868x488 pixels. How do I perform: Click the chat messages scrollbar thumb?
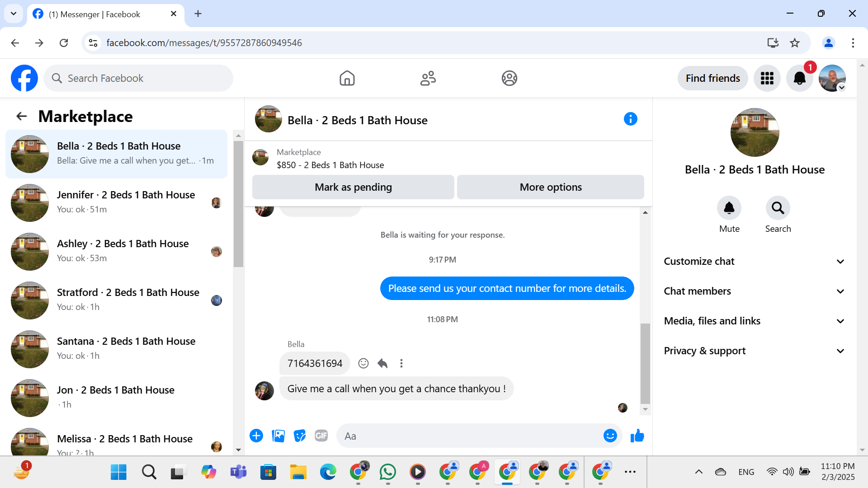(x=645, y=364)
